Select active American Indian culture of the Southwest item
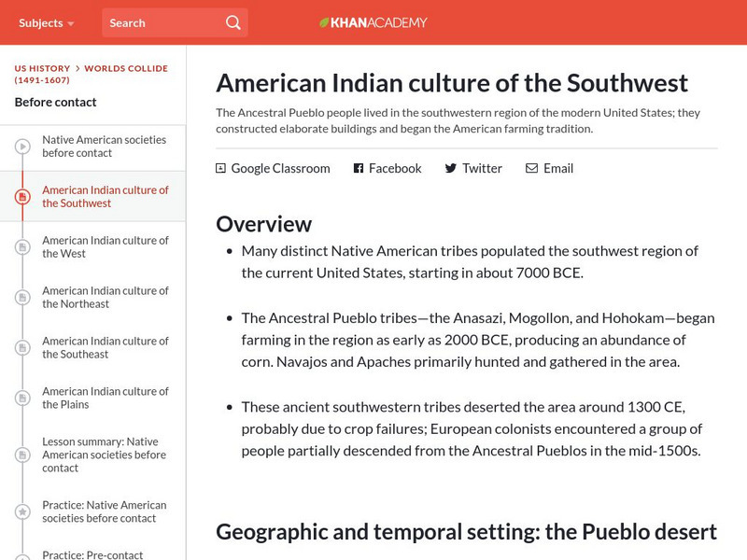Viewport: 747px width, 560px height. (105, 197)
